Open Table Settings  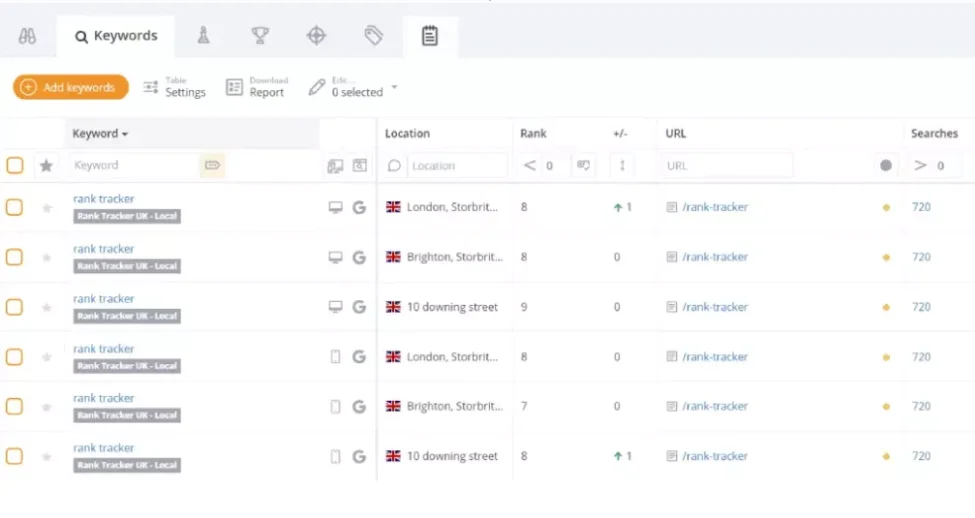coord(174,87)
